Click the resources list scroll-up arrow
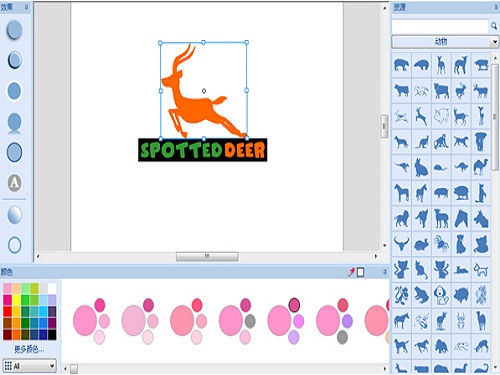500x375 pixels. coord(495,57)
